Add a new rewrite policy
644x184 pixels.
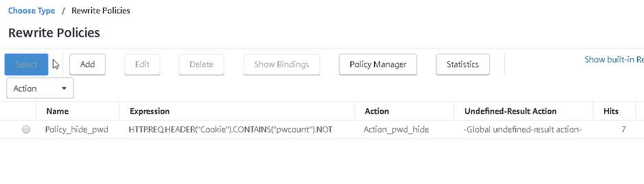[x=87, y=65]
